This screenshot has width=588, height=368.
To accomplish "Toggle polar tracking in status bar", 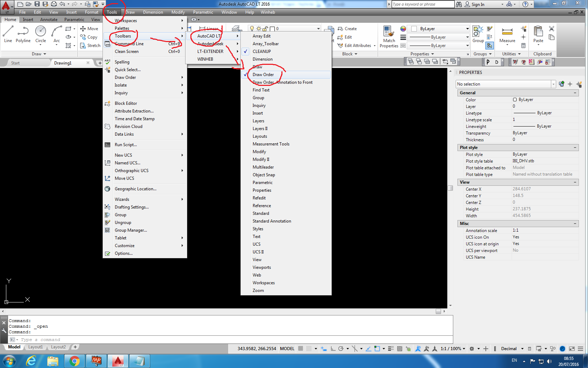I will (341, 349).
